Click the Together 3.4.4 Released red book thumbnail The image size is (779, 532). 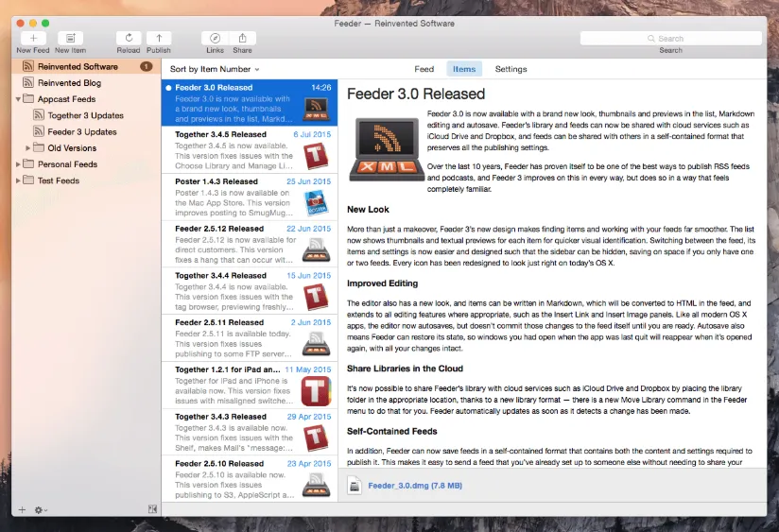click(316, 297)
